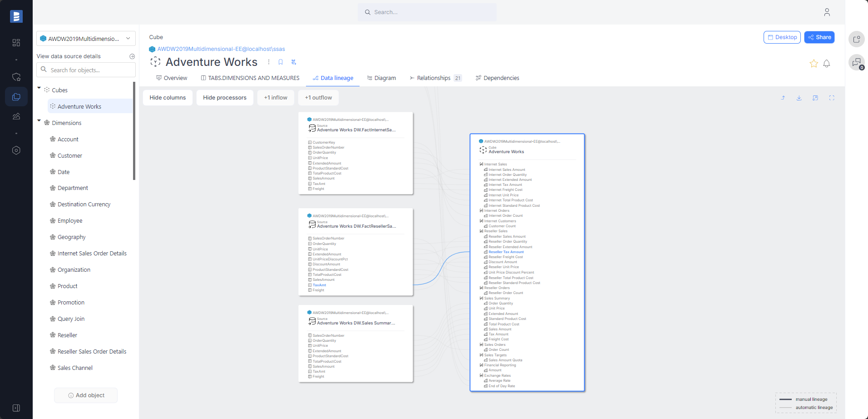This screenshot has height=419, width=868.
Task: Toggle Hide columns in lineage
Action: [x=168, y=98]
